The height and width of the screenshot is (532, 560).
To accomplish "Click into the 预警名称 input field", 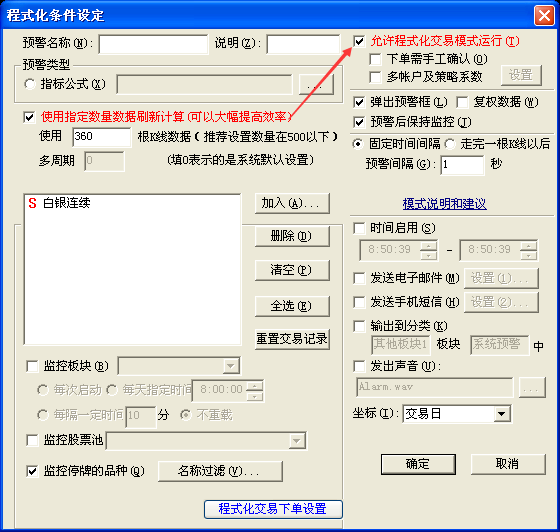I will (153, 44).
